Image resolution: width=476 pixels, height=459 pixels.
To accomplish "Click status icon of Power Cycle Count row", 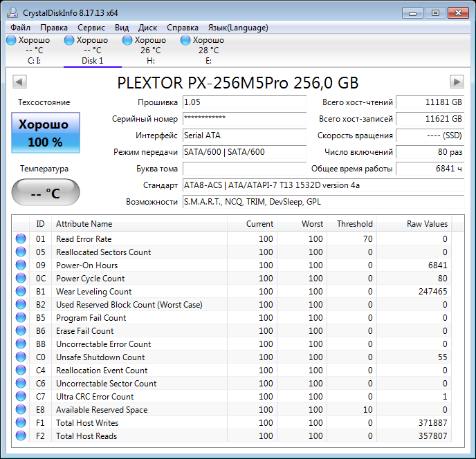I will [x=21, y=278].
